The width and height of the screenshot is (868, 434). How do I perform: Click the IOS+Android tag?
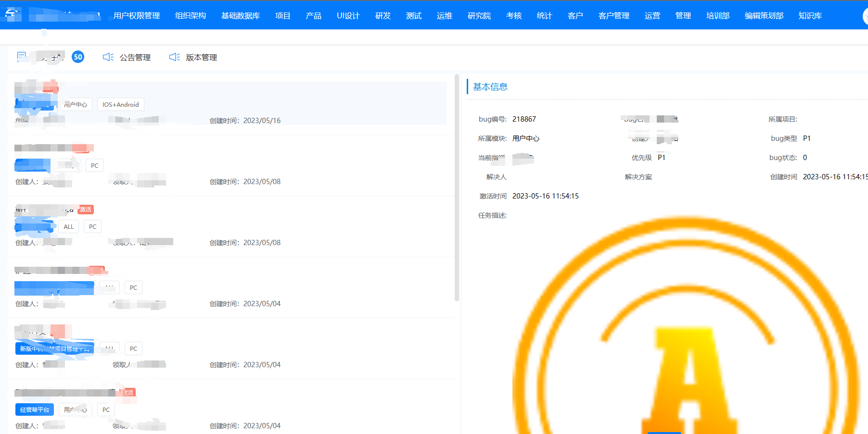tap(121, 104)
